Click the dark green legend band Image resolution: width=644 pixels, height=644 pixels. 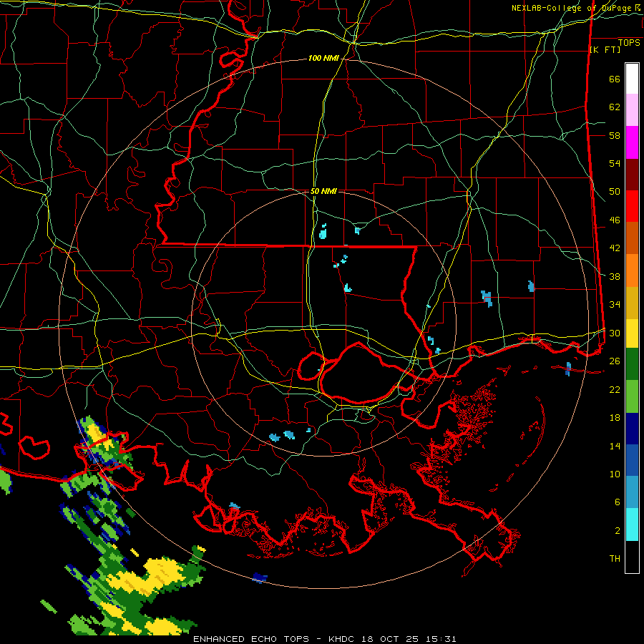click(632, 364)
